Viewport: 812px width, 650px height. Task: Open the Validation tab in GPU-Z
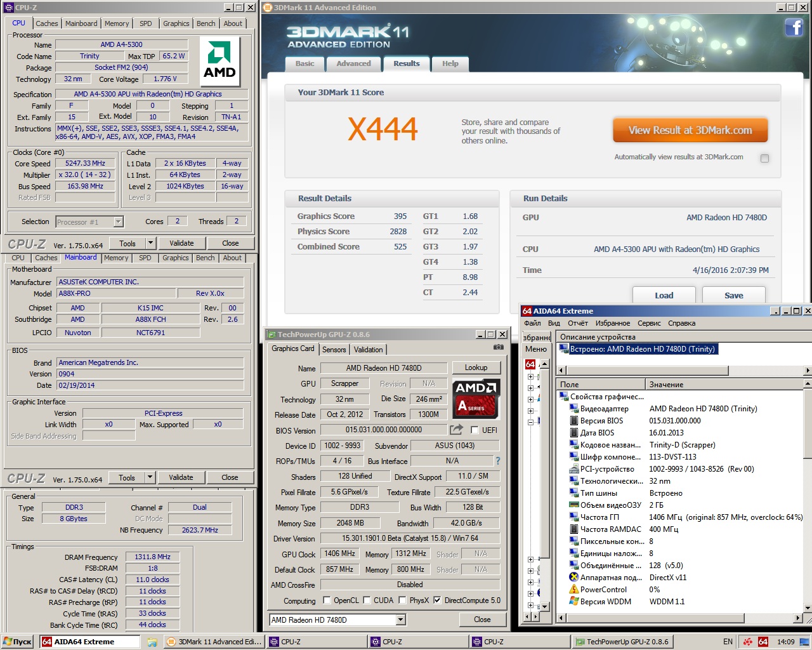[369, 350]
